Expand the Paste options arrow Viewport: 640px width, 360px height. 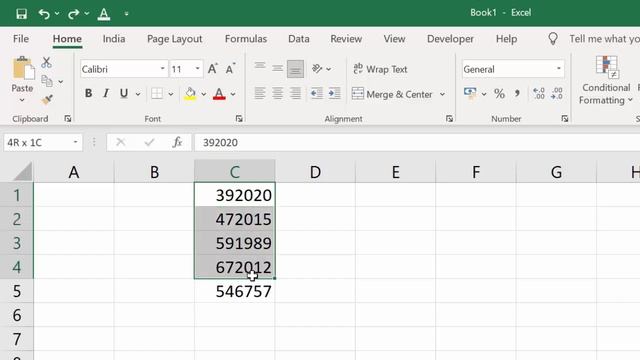[22, 100]
